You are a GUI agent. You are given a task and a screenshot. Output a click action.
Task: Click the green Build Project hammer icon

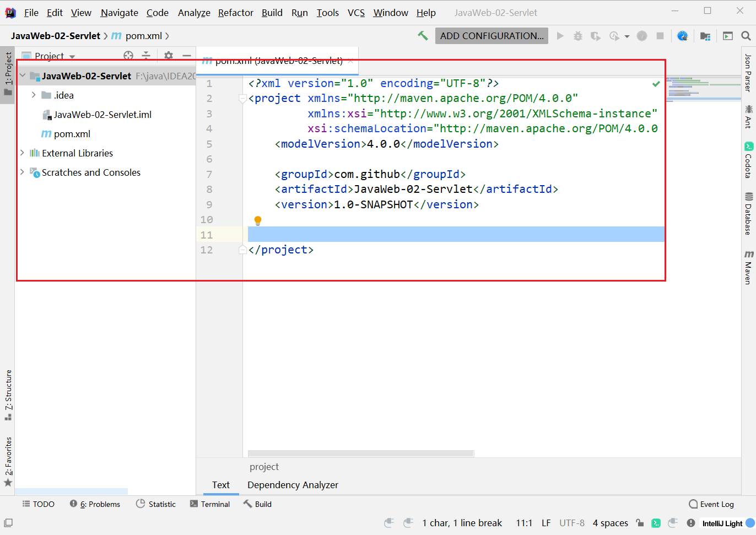(423, 36)
